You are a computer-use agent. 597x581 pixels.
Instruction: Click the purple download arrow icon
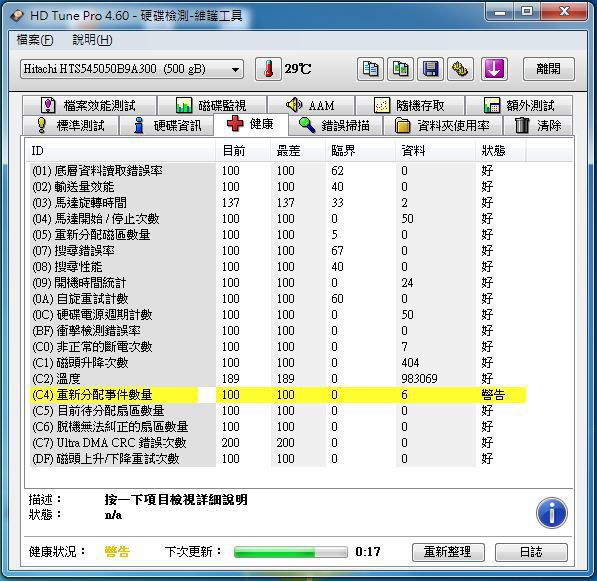tap(494, 69)
